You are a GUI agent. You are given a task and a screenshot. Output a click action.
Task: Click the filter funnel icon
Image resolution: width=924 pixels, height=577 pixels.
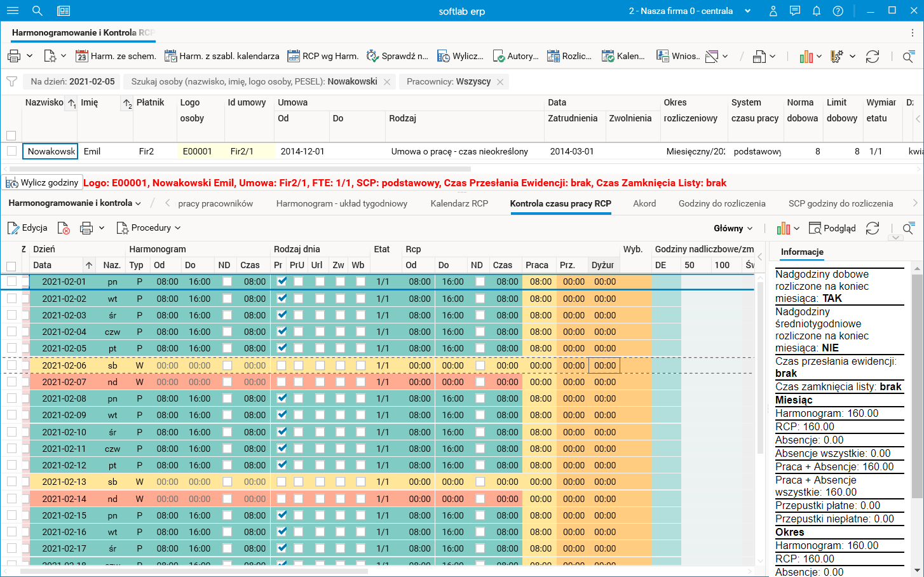point(11,81)
